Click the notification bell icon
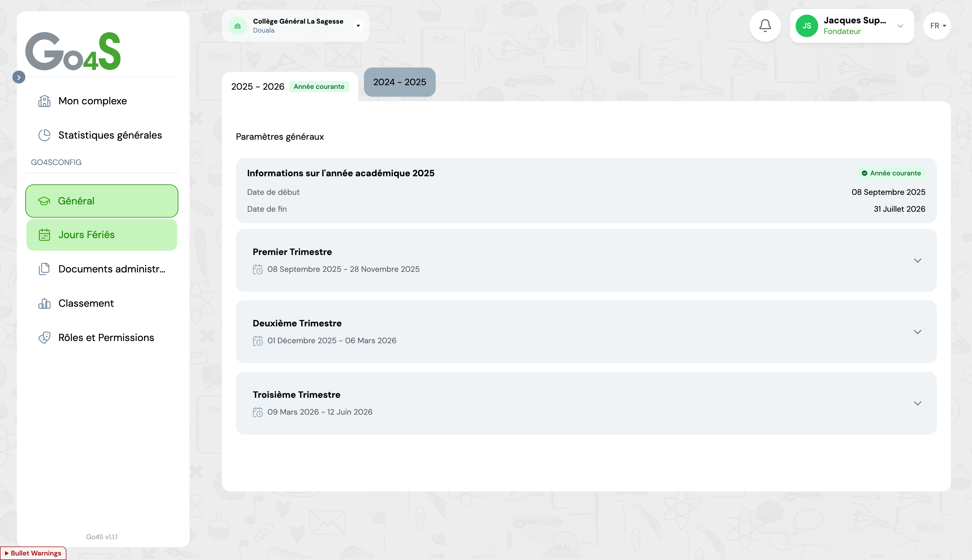 click(x=765, y=26)
